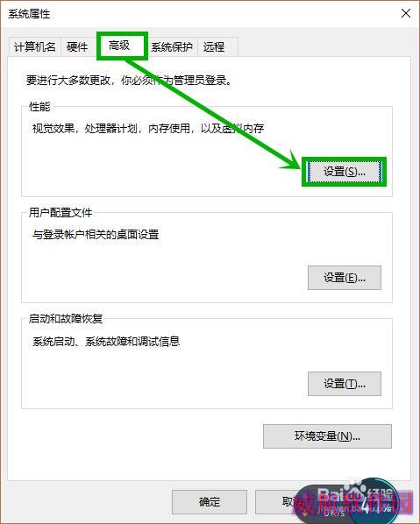Switch to the 计算机名 tab
420x524 pixels.
34,46
